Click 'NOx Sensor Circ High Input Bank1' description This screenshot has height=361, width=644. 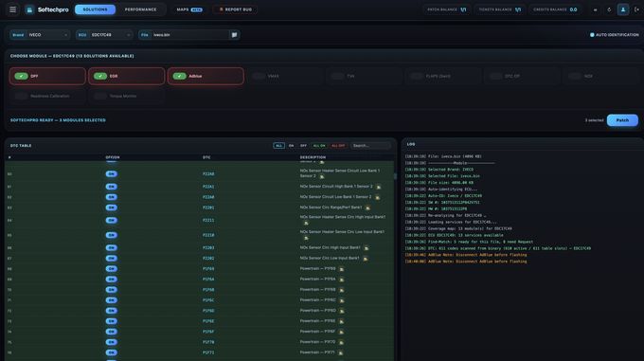pos(331,247)
